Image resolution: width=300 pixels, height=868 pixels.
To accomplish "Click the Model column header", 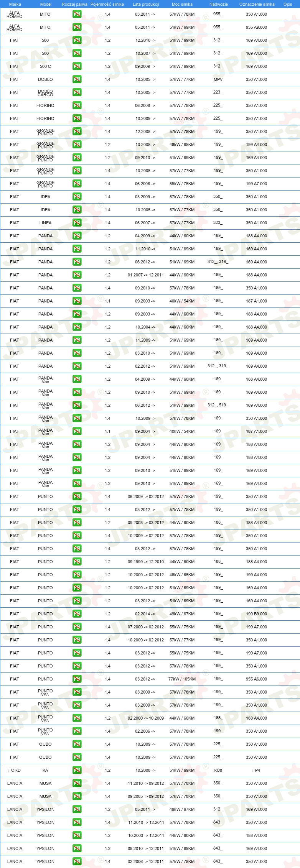I will (x=46, y=4).
